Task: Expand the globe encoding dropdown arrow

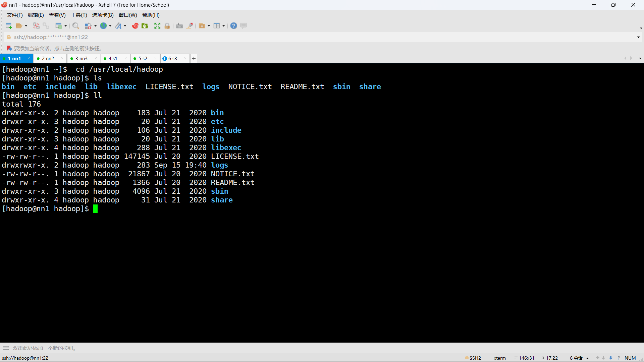Action: pos(110,26)
